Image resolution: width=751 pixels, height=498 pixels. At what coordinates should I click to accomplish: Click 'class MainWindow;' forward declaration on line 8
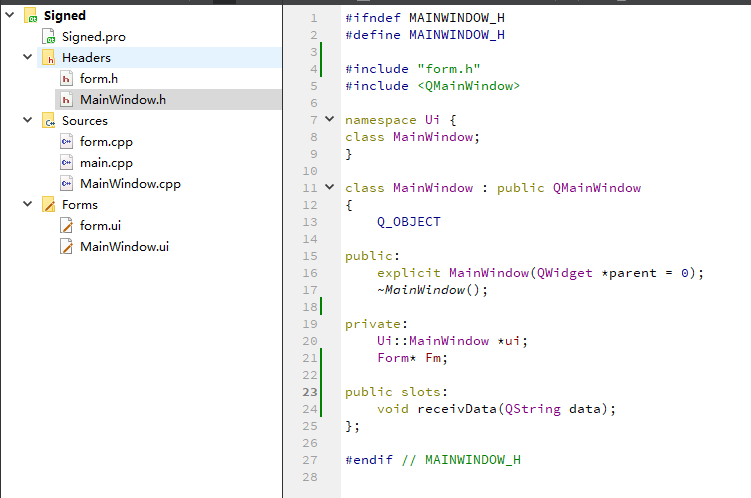click(x=412, y=137)
